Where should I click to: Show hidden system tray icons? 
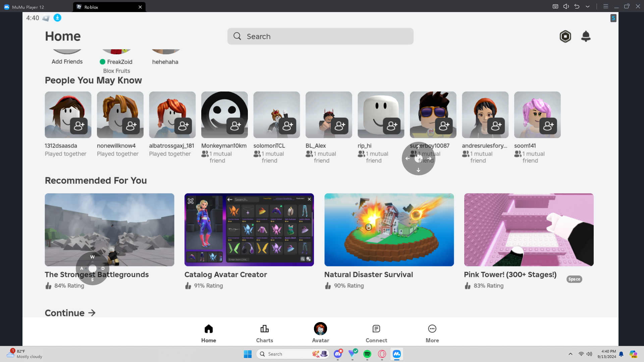(x=571, y=354)
